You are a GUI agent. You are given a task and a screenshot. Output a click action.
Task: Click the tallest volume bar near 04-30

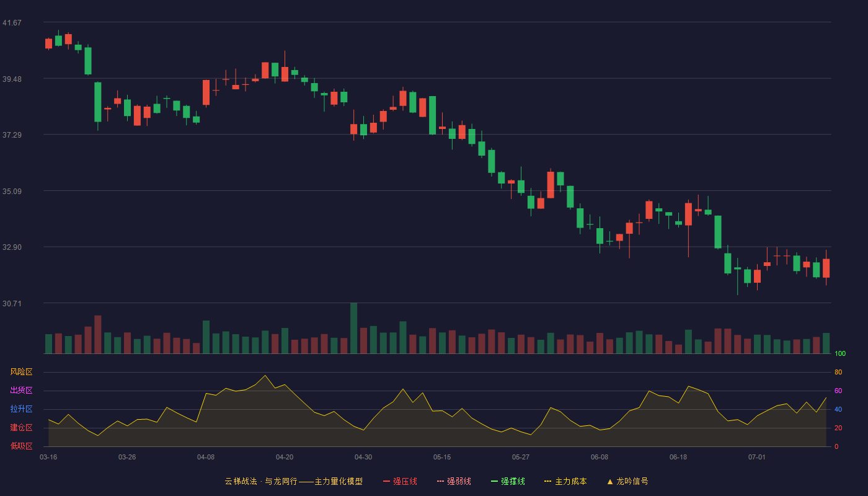[x=353, y=328]
